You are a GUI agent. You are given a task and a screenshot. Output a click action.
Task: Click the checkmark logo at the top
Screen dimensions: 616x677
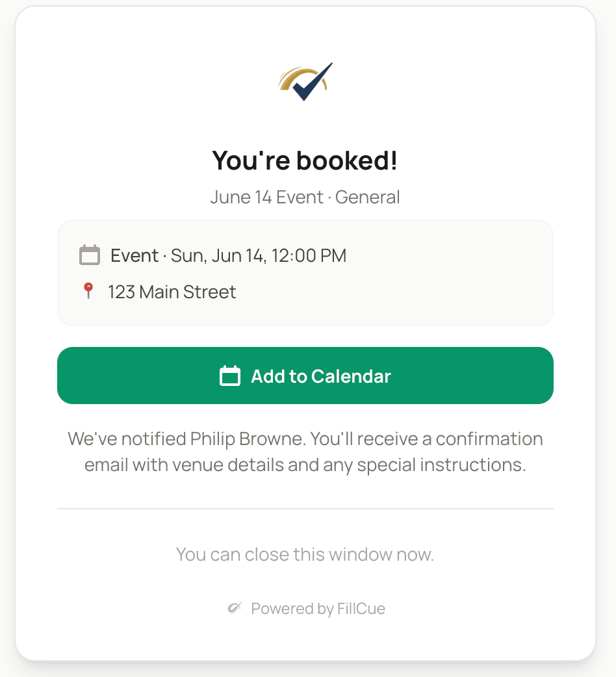pos(305,81)
